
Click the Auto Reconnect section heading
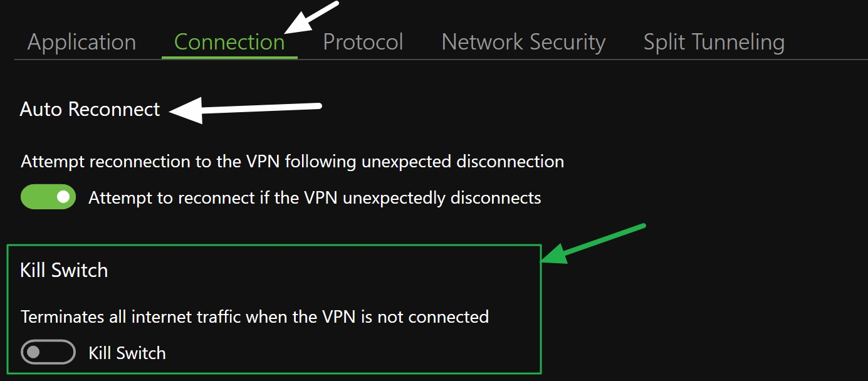[89, 109]
